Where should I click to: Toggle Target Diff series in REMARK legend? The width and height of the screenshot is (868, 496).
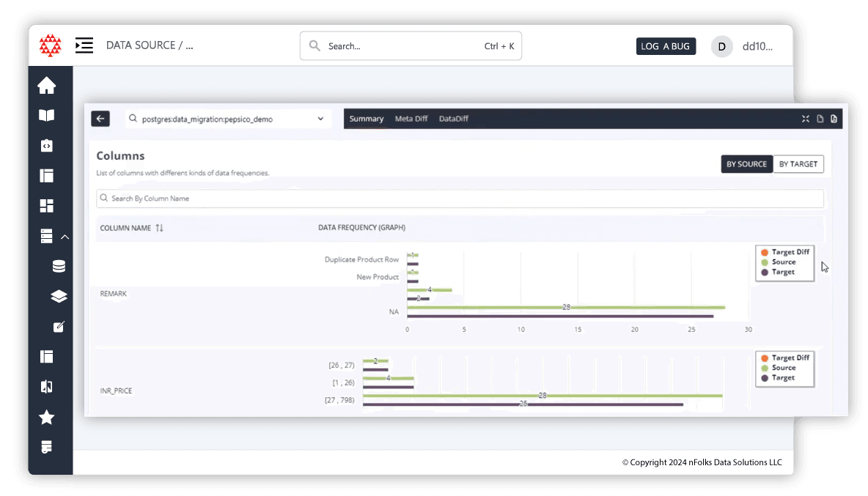coord(784,252)
